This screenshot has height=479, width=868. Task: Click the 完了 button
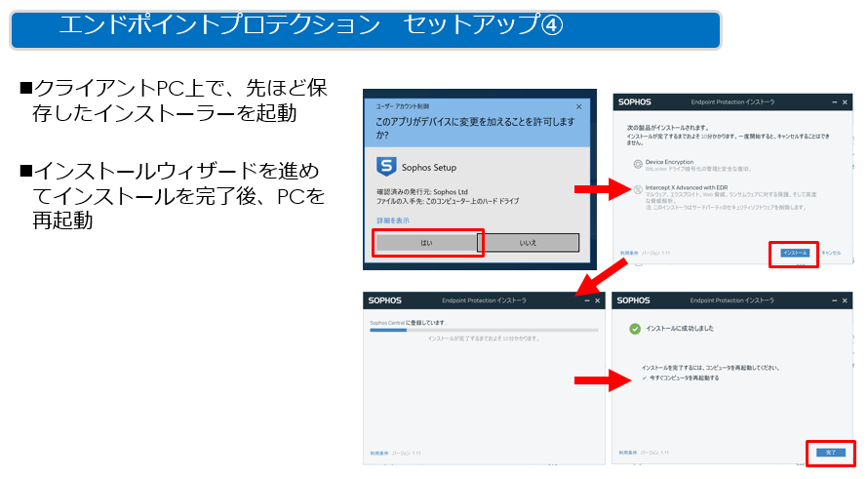point(831,453)
